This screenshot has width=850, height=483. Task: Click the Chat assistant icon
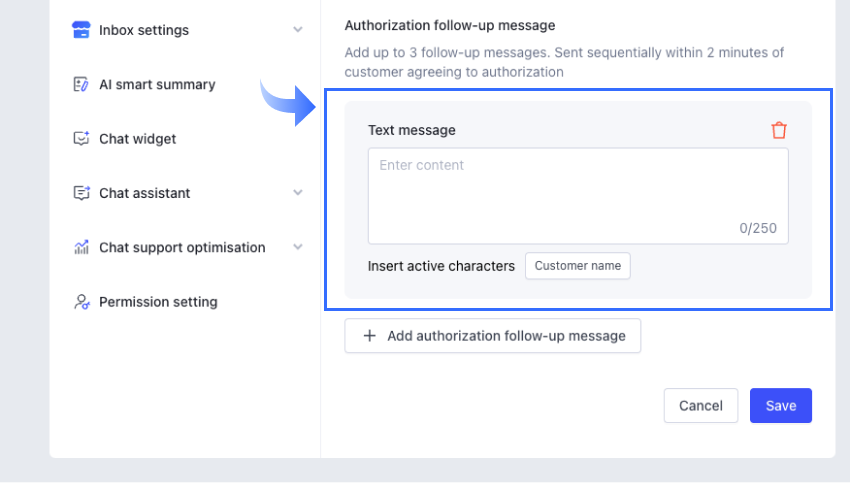point(82,193)
